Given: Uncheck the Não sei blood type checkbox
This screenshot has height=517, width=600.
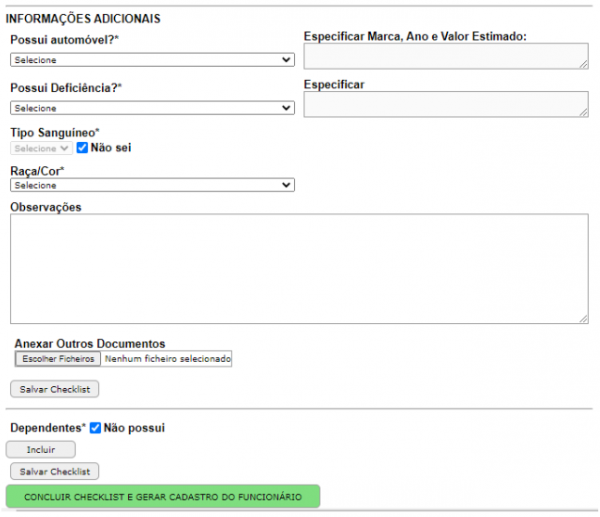Looking at the screenshot, I should coord(82,148).
